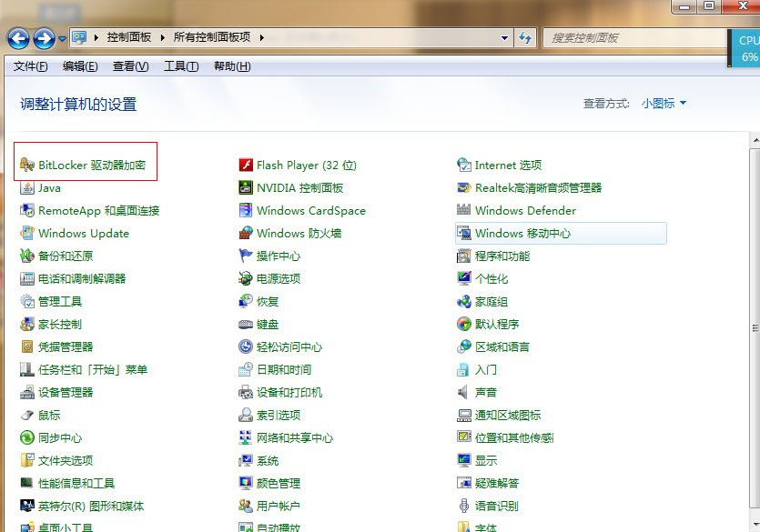Open BitLocker 驱动器加密 icon

27,166
